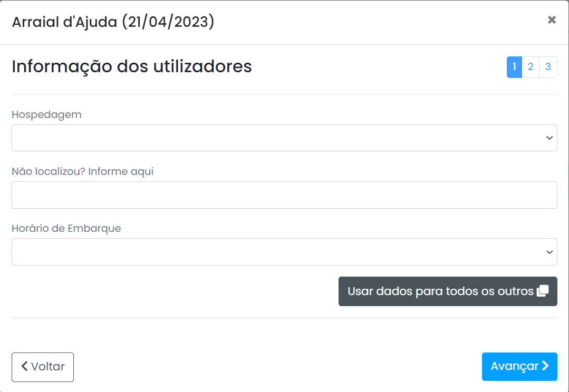Click the copy icon on Usar dados button
569x392 pixels.
tap(543, 291)
